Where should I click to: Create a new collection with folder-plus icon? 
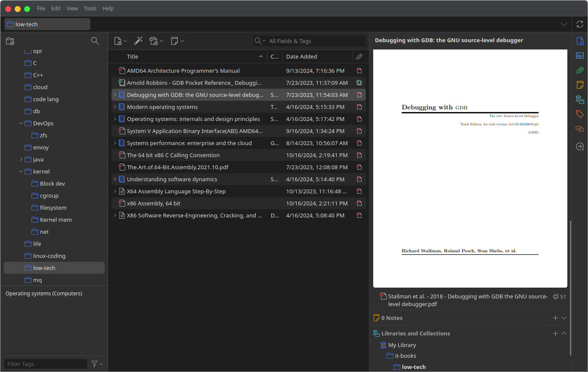click(x=10, y=41)
